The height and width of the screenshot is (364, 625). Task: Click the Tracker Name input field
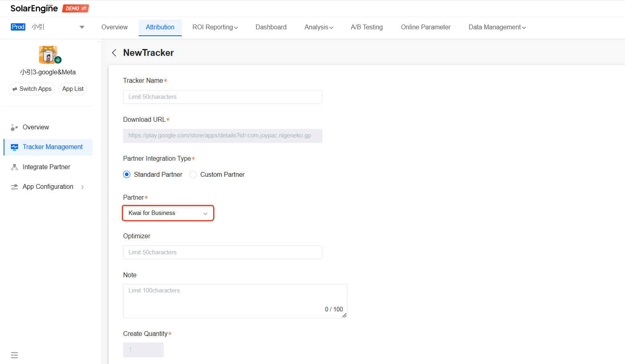(x=222, y=97)
